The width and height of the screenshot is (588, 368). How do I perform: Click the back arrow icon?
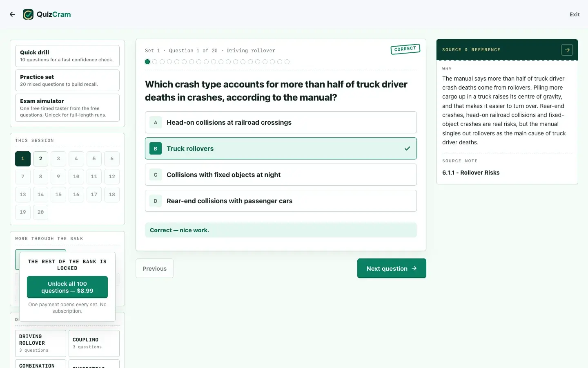(x=12, y=14)
